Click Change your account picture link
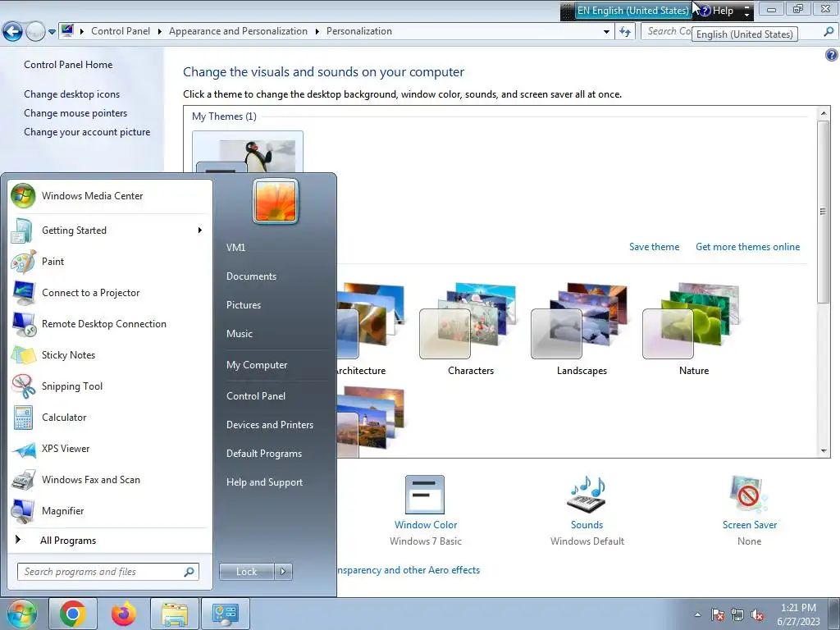The width and height of the screenshot is (840, 630). [87, 132]
